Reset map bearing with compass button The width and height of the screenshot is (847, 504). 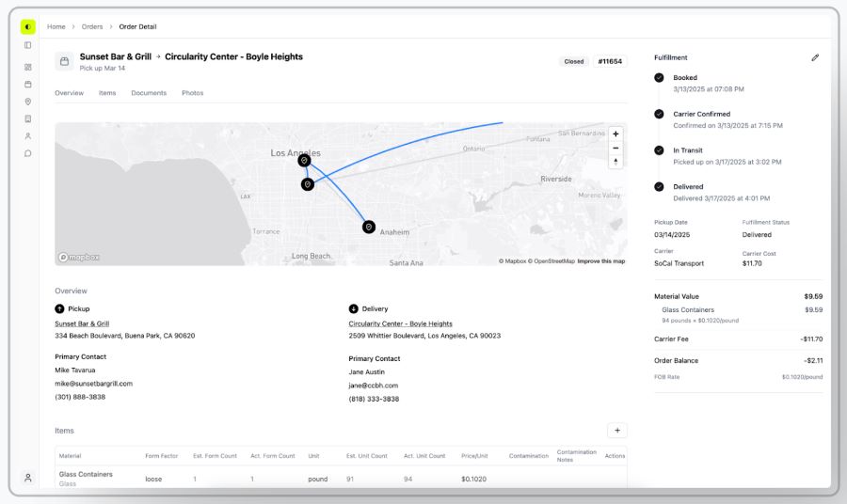(615, 162)
